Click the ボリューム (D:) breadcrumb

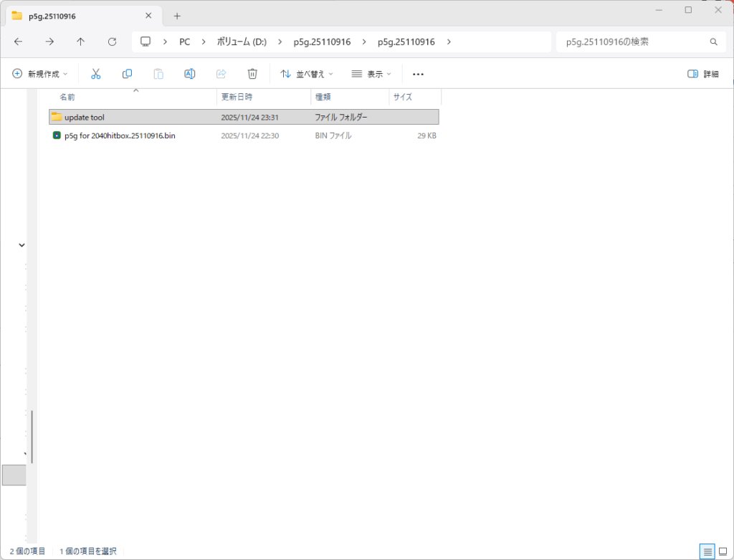pos(242,42)
